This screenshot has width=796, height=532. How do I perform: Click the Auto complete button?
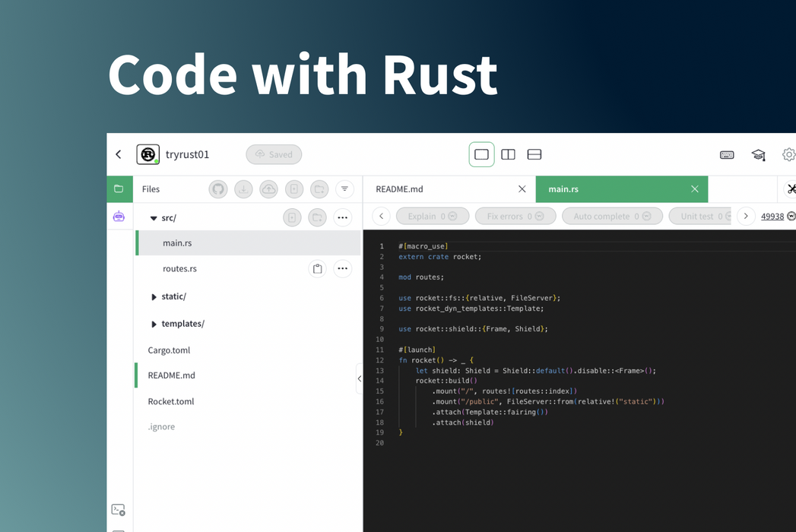click(612, 215)
